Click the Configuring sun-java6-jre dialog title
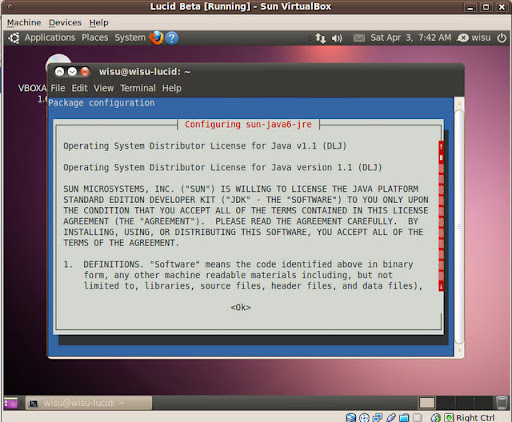The height and width of the screenshot is (422, 512). [248, 124]
